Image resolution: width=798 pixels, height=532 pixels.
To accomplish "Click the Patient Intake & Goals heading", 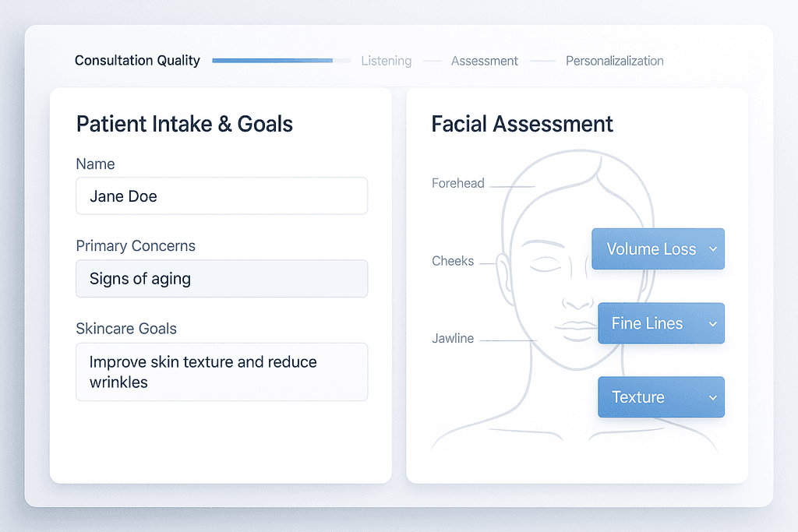I will pyautogui.click(x=184, y=124).
